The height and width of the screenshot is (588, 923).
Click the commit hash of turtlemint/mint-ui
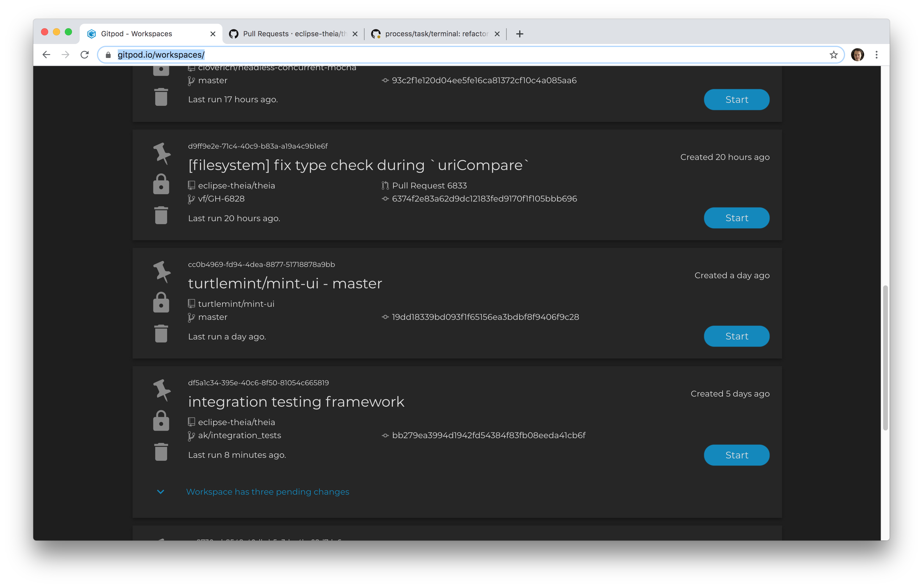click(x=485, y=317)
